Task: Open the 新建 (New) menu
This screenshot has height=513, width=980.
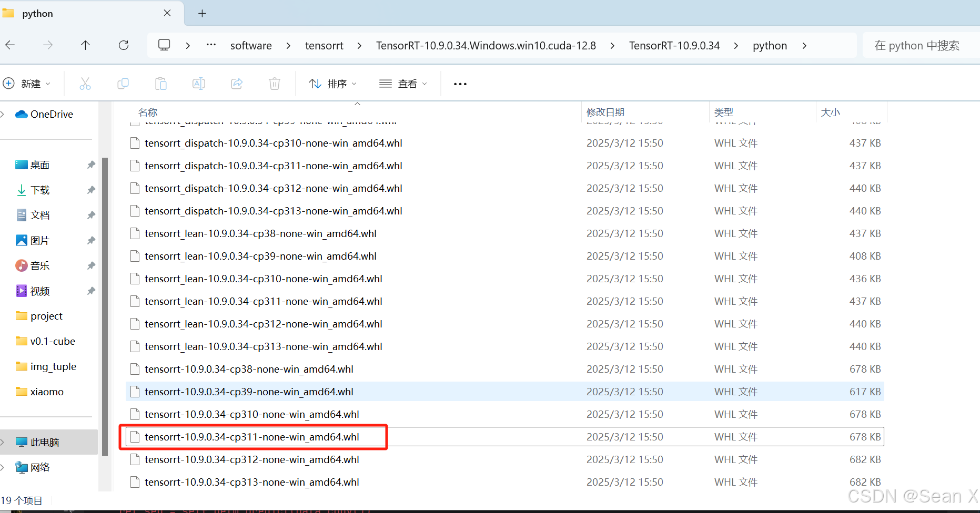Action: pyautogui.click(x=27, y=84)
